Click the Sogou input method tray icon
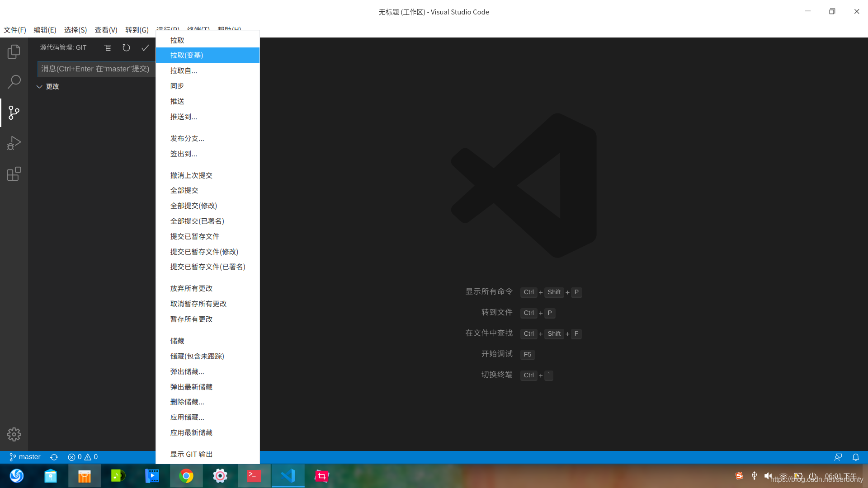Image resolution: width=868 pixels, height=488 pixels. [x=739, y=476]
